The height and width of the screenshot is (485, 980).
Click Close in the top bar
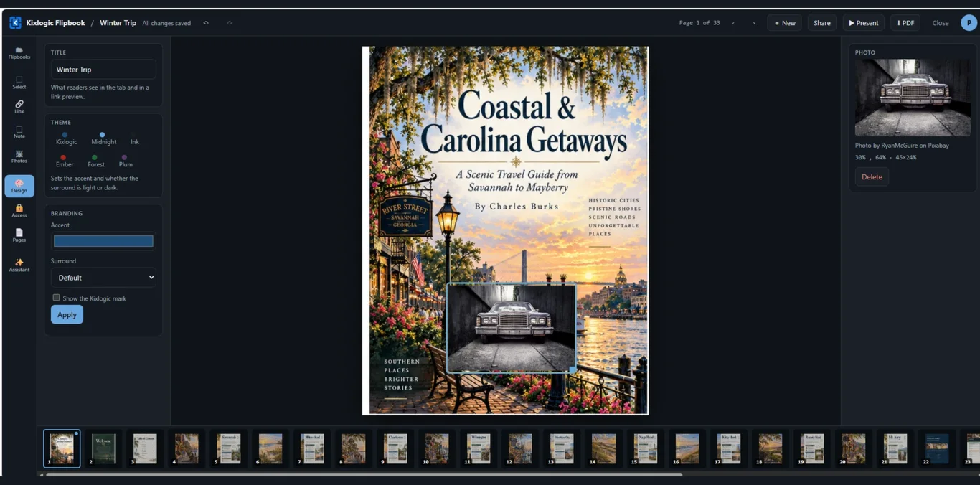(x=941, y=23)
